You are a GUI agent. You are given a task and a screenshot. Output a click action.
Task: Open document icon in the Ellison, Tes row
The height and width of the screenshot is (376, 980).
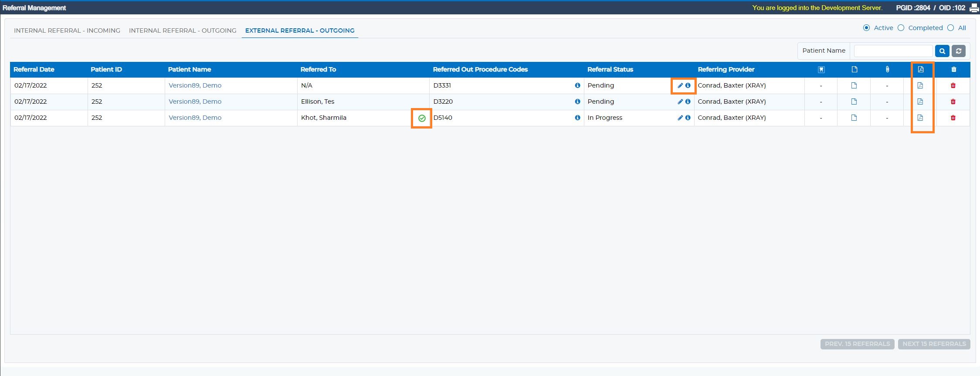pyautogui.click(x=854, y=102)
